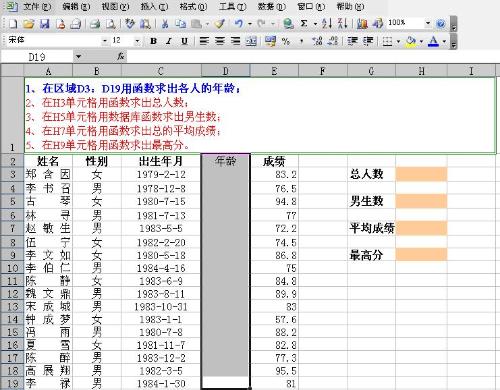Apply the Percent Style icon
The width and height of the screenshot is (500, 390).
(286, 41)
